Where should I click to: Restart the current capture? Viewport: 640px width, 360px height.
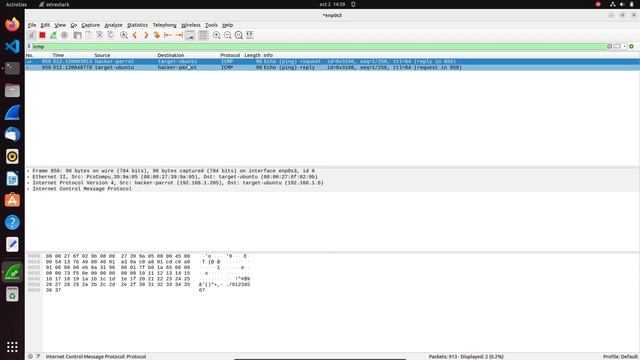53,35
